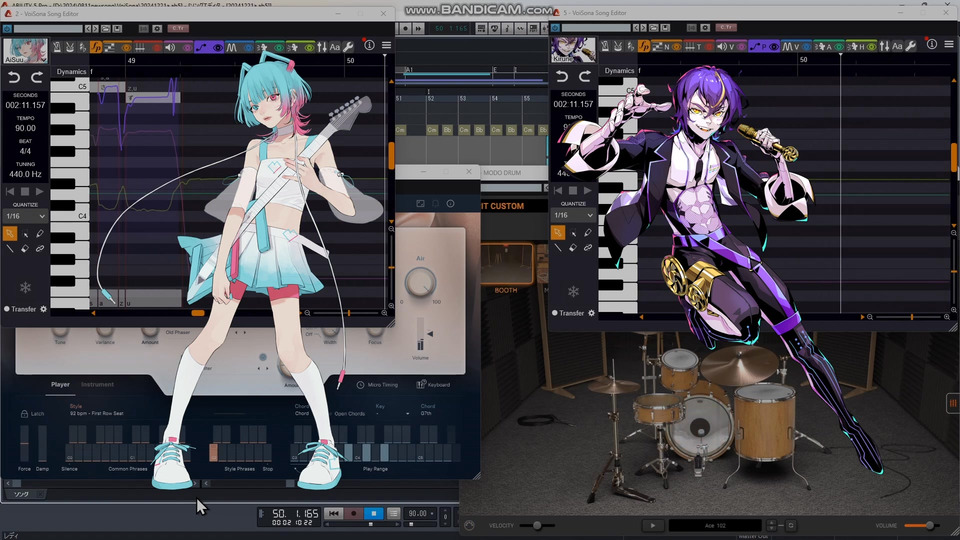Click tempo 90.00 field in DAW transport

pyautogui.click(x=418, y=513)
